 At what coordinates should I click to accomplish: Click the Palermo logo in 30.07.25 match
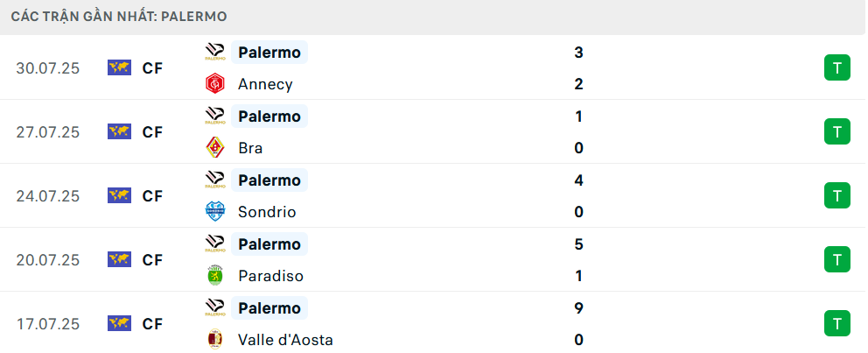214,53
